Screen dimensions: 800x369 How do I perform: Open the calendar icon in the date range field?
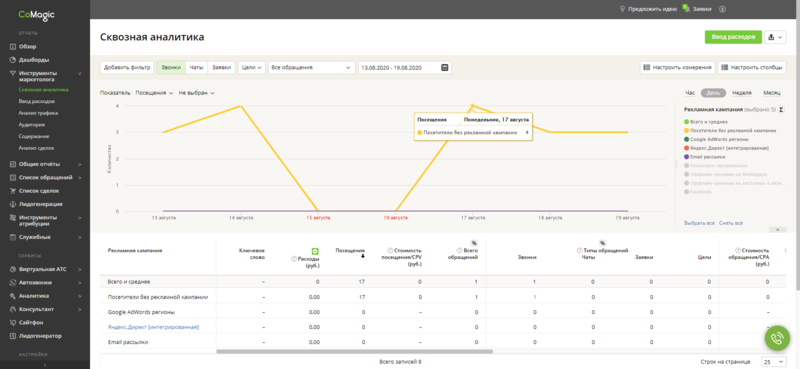pos(444,67)
